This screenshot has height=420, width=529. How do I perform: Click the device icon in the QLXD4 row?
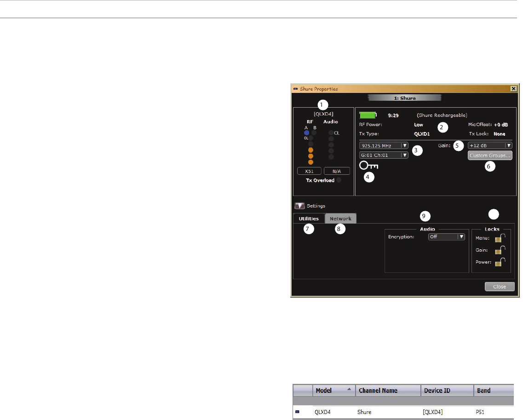tap(297, 412)
